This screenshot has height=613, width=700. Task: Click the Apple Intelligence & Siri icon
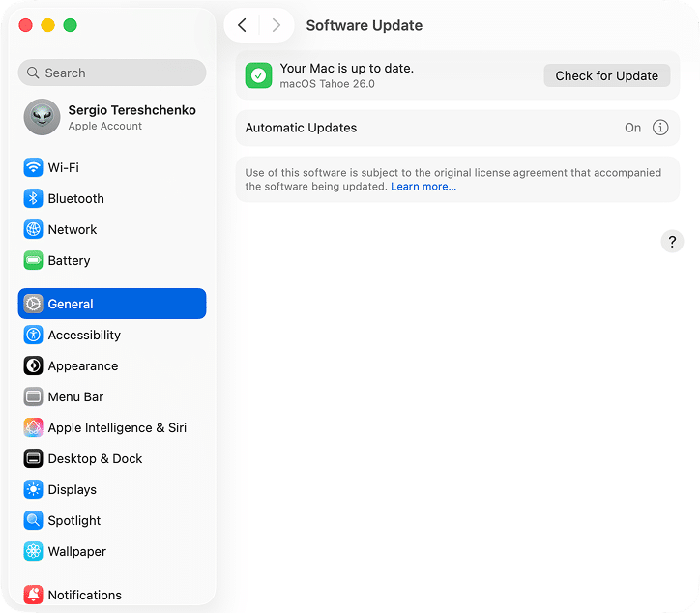(x=34, y=427)
